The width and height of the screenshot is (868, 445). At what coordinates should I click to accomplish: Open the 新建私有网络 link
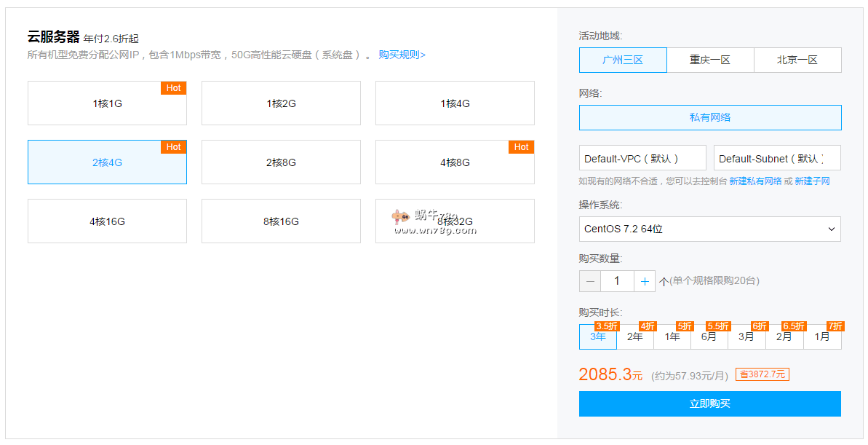755,181
